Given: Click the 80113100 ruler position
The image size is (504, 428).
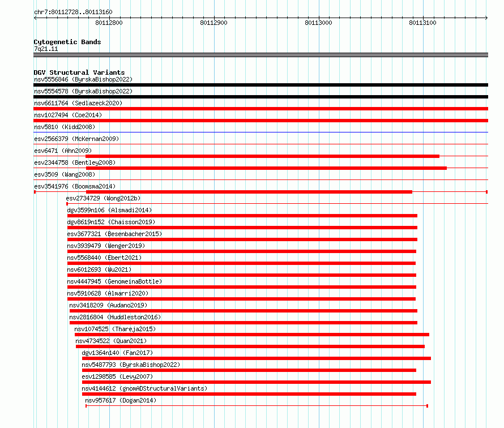Looking at the screenshot, I should click(x=422, y=23).
